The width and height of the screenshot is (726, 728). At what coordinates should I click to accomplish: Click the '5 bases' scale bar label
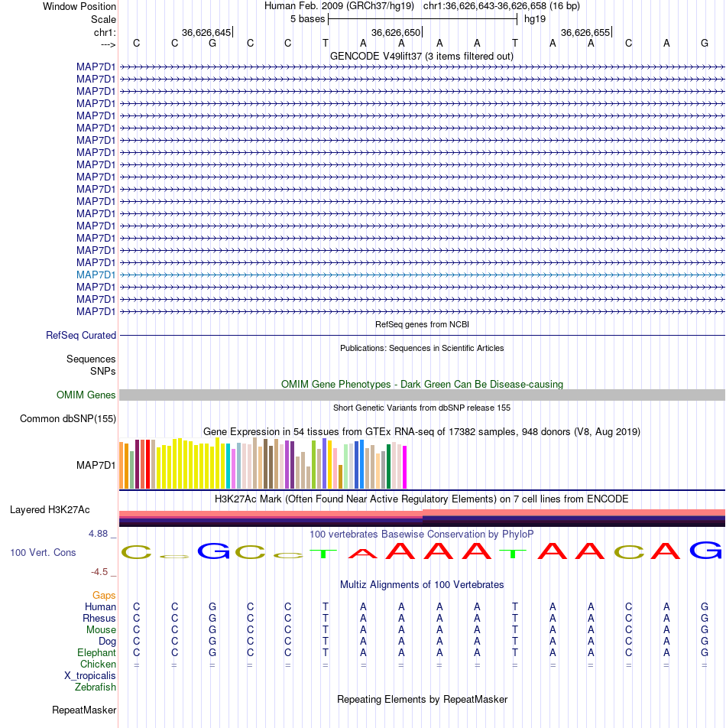pos(307,19)
